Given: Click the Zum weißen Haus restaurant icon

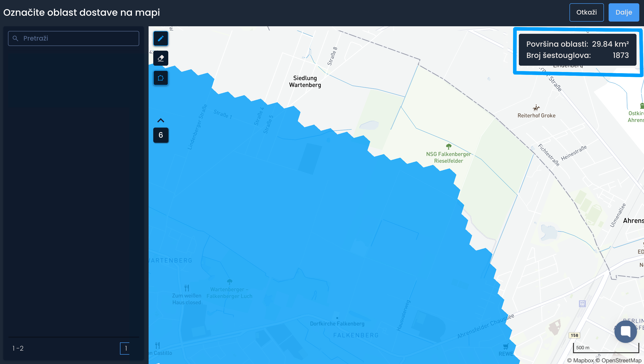Looking at the screenshot, I should (x=187, y=288).
